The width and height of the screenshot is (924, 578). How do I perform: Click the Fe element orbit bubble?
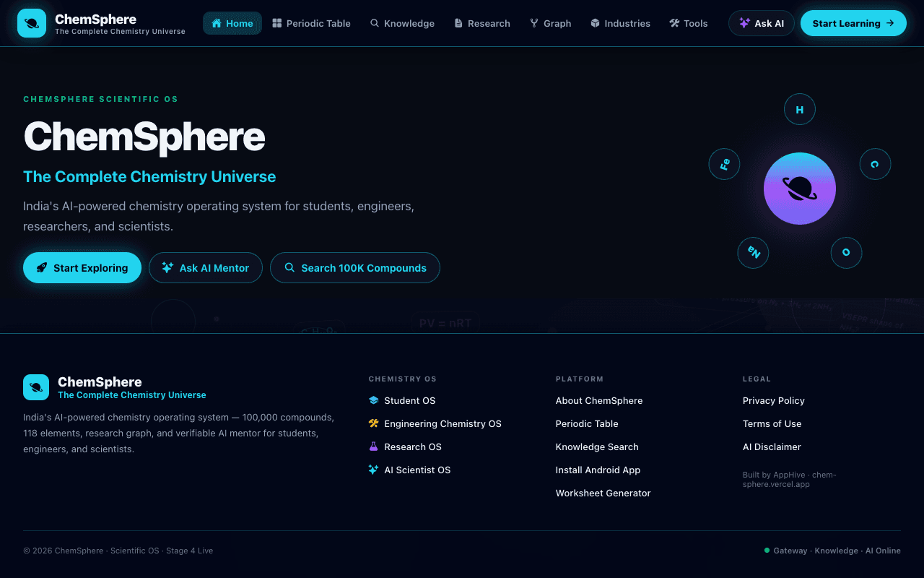pyautogui.click(x=725, y=164)
